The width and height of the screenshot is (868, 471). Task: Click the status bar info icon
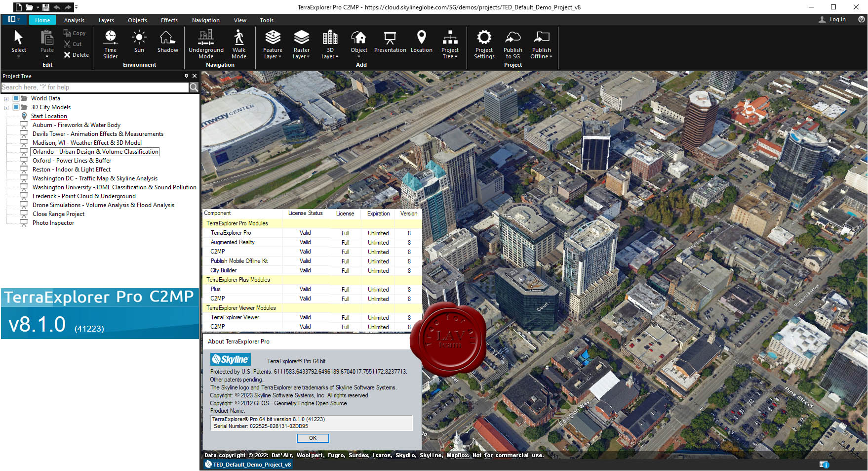point(824,465)
